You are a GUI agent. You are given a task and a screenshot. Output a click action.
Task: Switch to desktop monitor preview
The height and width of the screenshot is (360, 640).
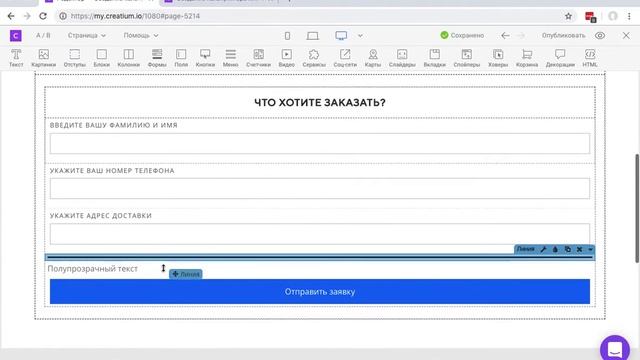pyautogui.click(x=341, y=36)
